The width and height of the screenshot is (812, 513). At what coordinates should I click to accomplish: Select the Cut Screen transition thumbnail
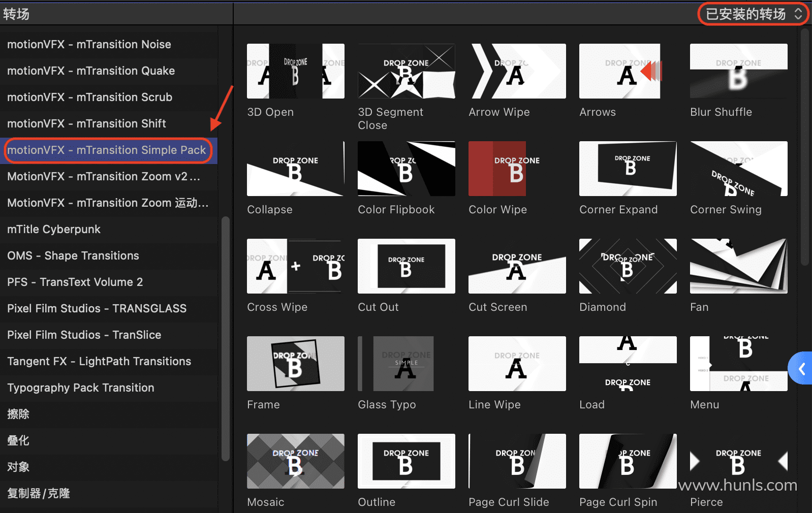[x=517, y=266]
